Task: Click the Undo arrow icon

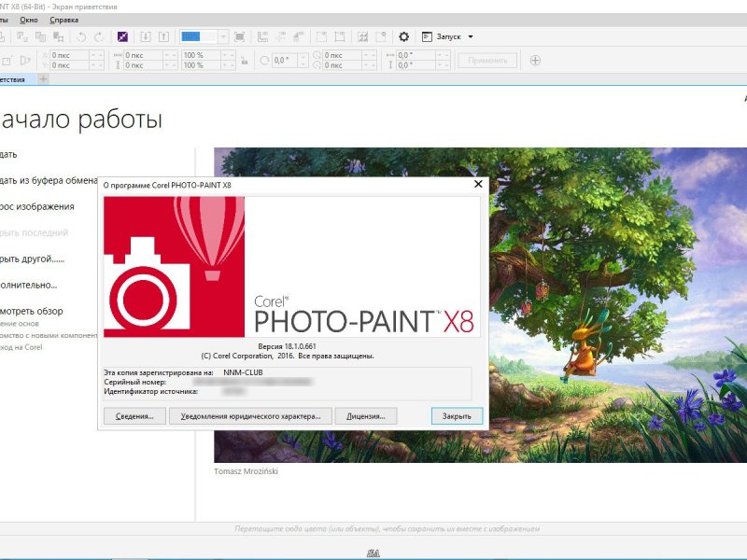Action: tap(81, 36)
